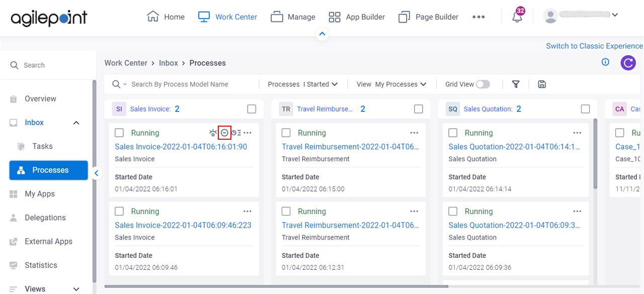Click the SI Sales Invoice column badge
This screenshot has height=294, width=644.
pyautogui.click(x=119, y=109)
